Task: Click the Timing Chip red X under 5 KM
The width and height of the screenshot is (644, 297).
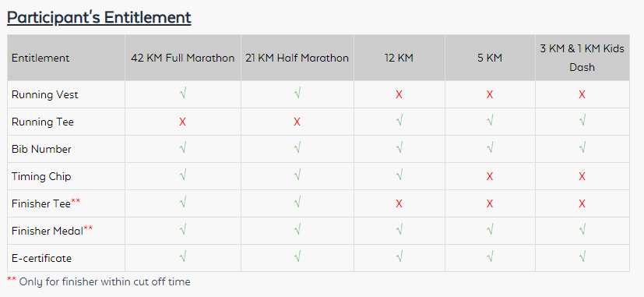Action: point(490,176)
